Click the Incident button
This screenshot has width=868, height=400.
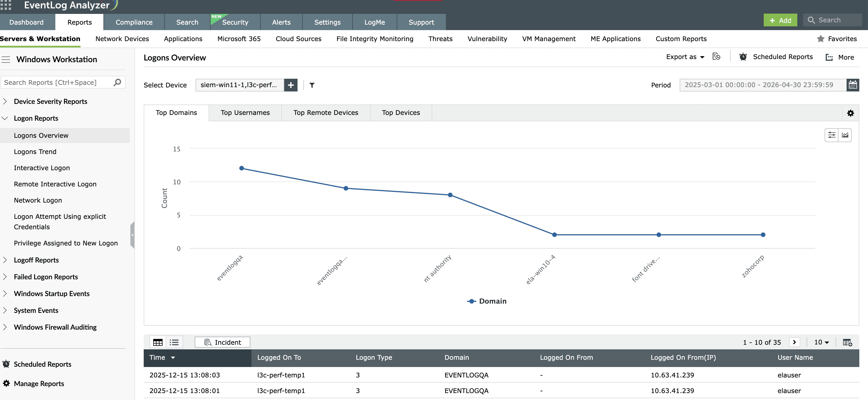pos(223,342)
